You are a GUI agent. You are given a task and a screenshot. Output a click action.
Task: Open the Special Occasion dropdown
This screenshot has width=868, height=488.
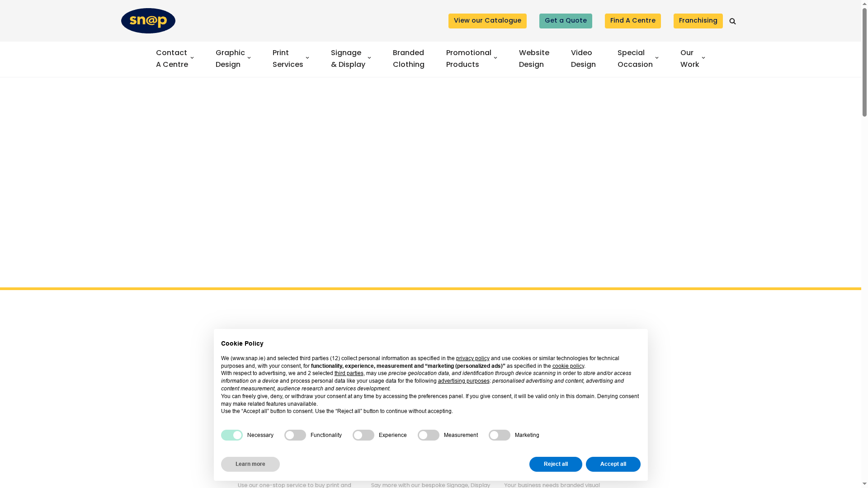pyautogui.click(x=657, y=58)
